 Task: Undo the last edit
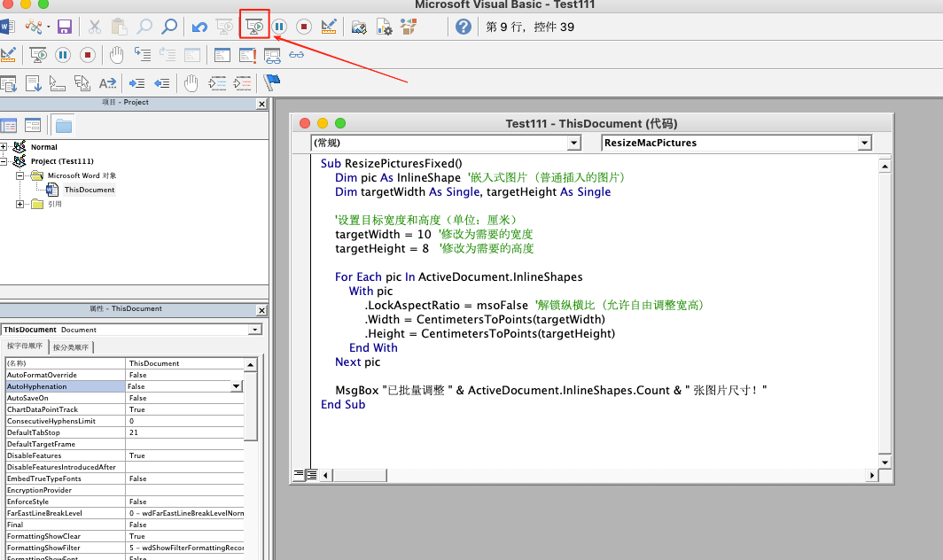point(199,27)
